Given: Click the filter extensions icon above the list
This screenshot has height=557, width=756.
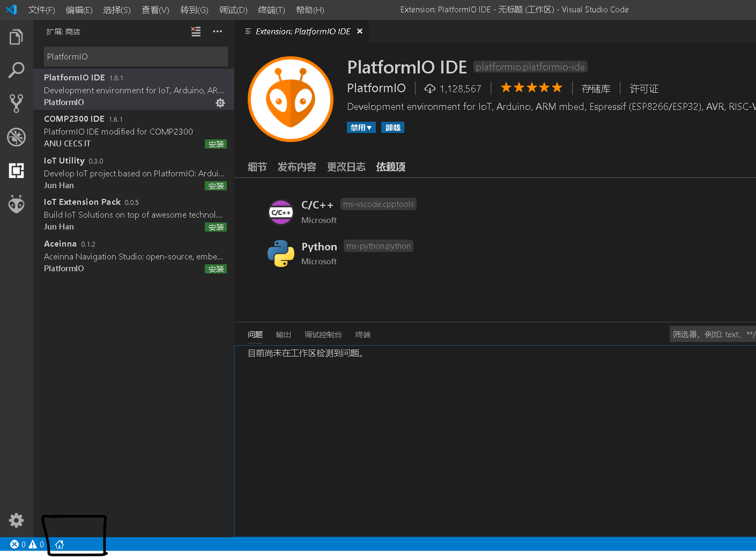Looking at the screenshot, I should 196,32.
